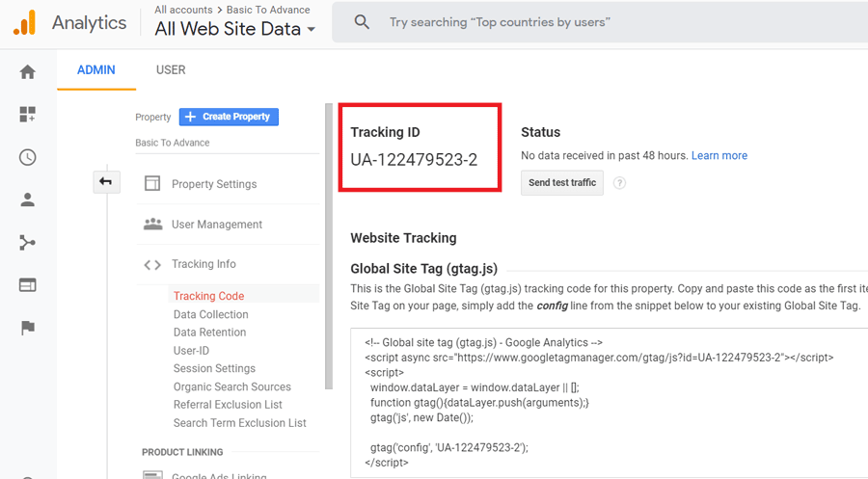Click the All accounts breadcrumb

183,10
